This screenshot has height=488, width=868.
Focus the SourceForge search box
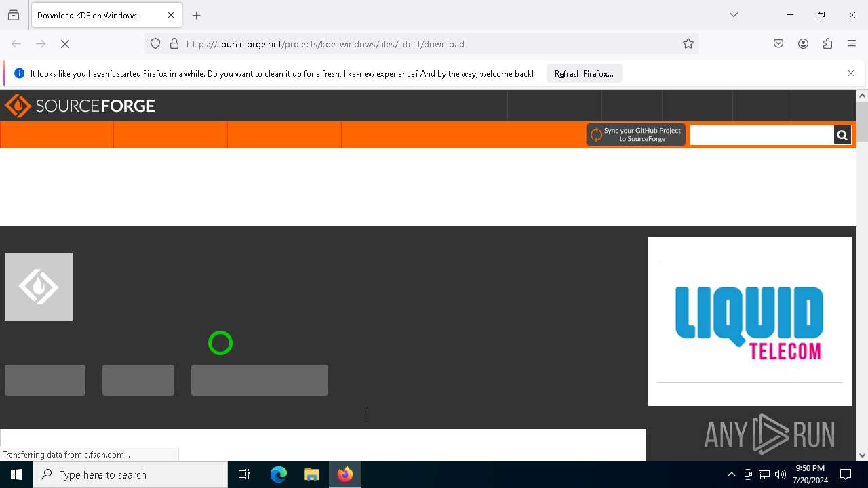click(x=762, y=135)
